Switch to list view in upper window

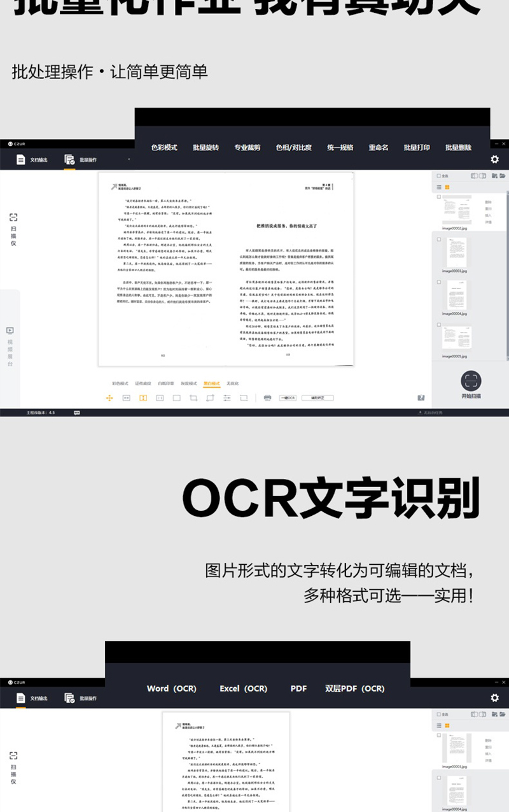pyautogui.click(x=438, y=187)
